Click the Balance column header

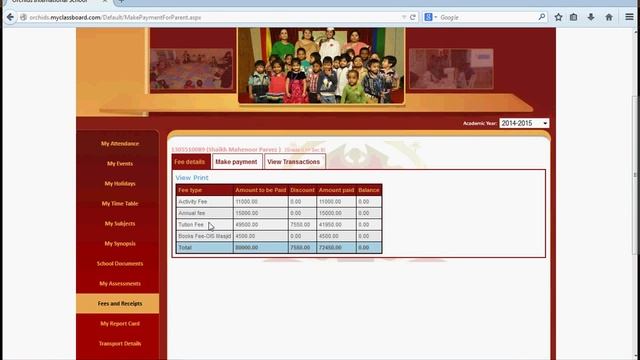pos(369,190)
